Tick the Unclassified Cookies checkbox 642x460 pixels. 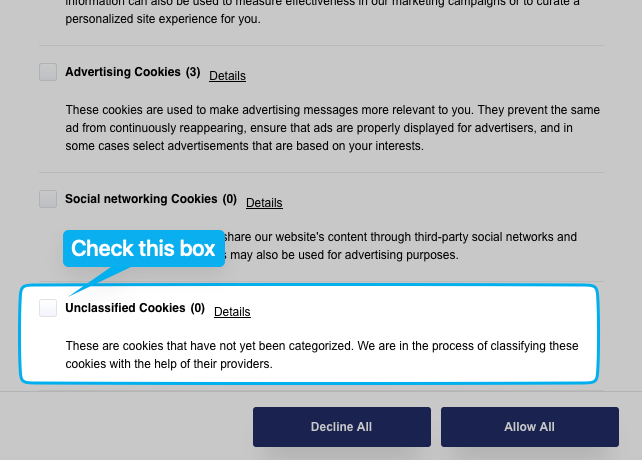48,308
